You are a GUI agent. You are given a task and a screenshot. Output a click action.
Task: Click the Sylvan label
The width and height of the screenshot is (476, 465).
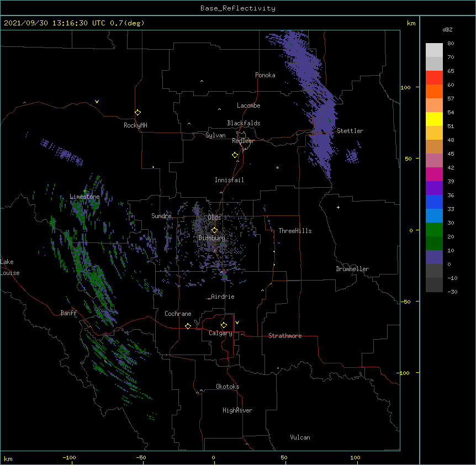click(215, 135)
